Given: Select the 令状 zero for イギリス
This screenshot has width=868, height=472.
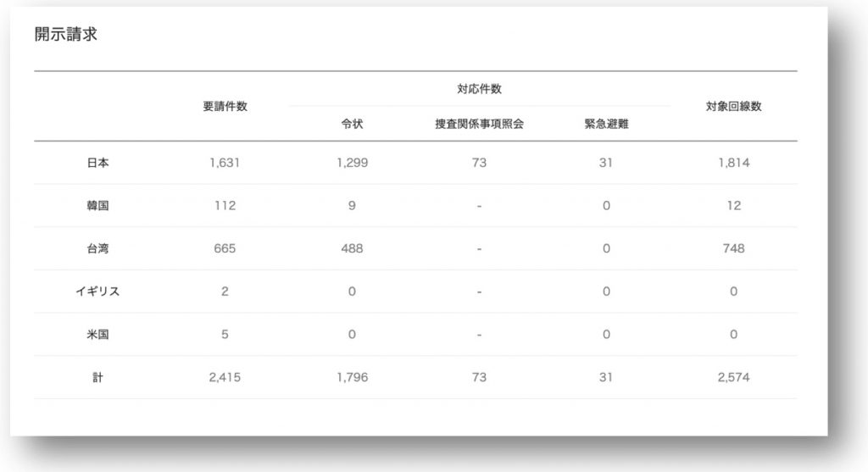Looking at the screenshot, I should 352,292.
